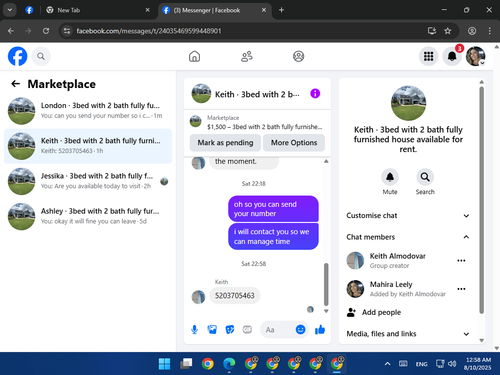Switch to the first Facebook pinned tab

[x=29, y=10]
